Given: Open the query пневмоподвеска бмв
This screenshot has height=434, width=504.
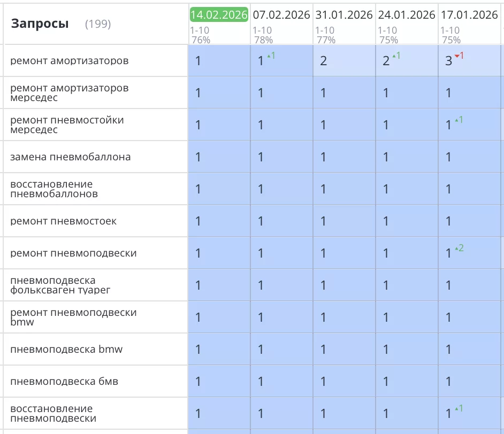Looking at the screenshot, I should 64,382.
